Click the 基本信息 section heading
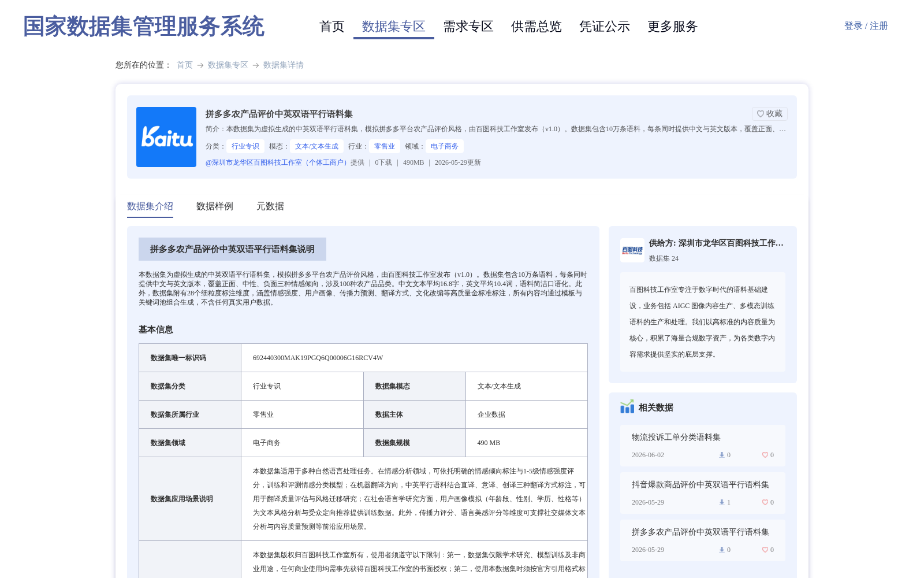This screenshot has height=578, width=924. 156,329
